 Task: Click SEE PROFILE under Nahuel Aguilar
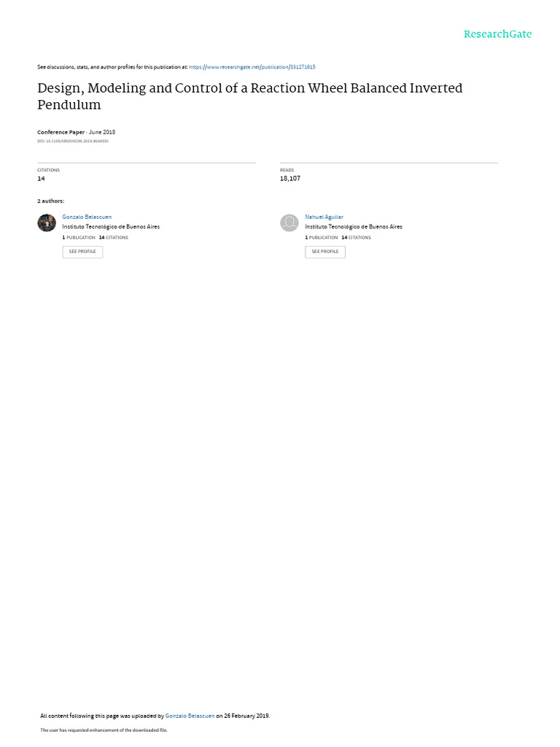(324, 252)
